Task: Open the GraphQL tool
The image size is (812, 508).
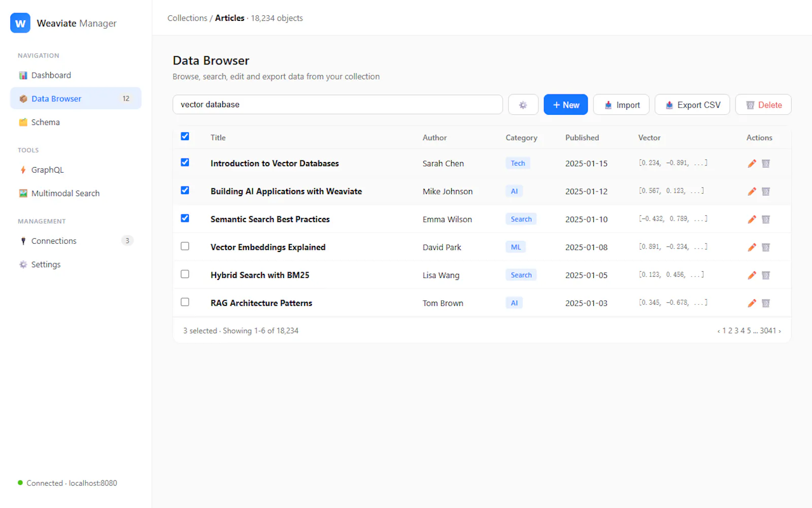Action: (76, 170)
